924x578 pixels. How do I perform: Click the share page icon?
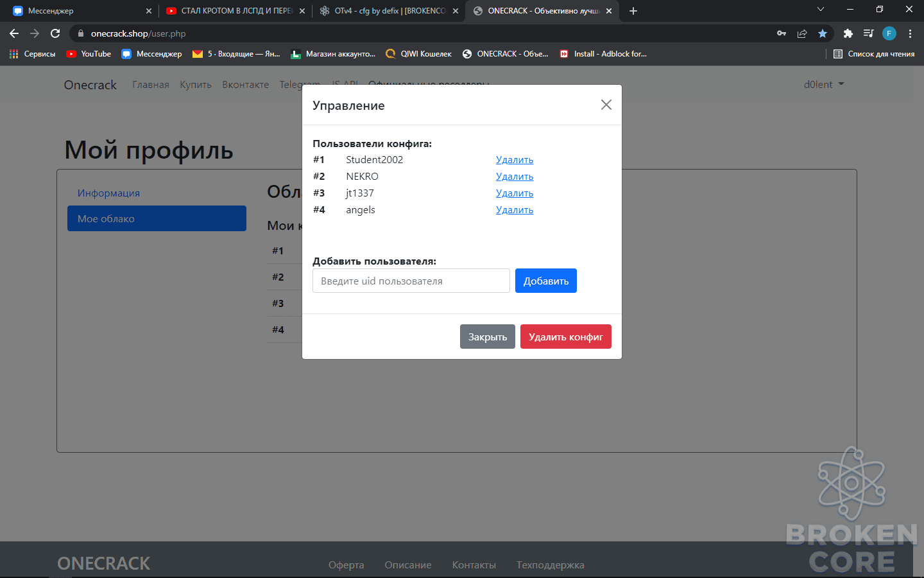point(802,33)
